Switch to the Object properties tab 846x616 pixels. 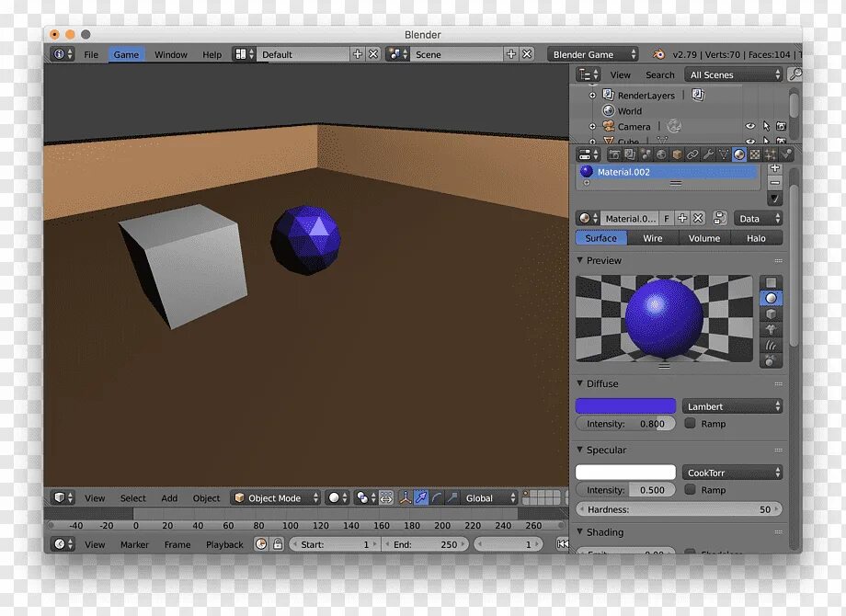[677, 154]
